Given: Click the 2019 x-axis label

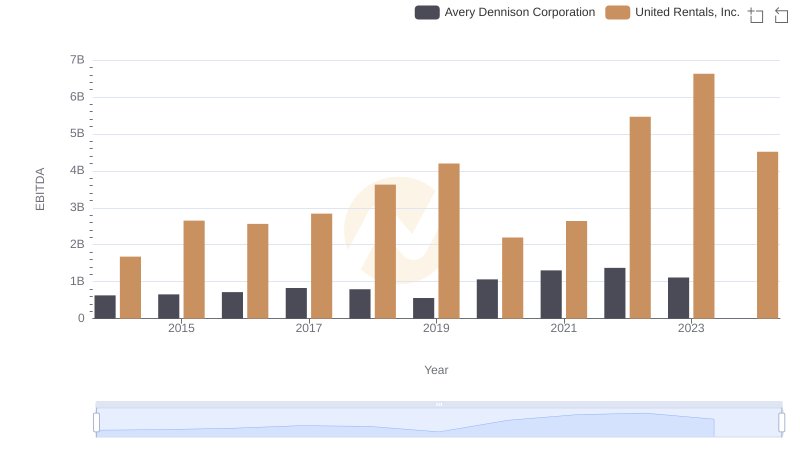Looking at the screenshot, I should coord(436,328).
